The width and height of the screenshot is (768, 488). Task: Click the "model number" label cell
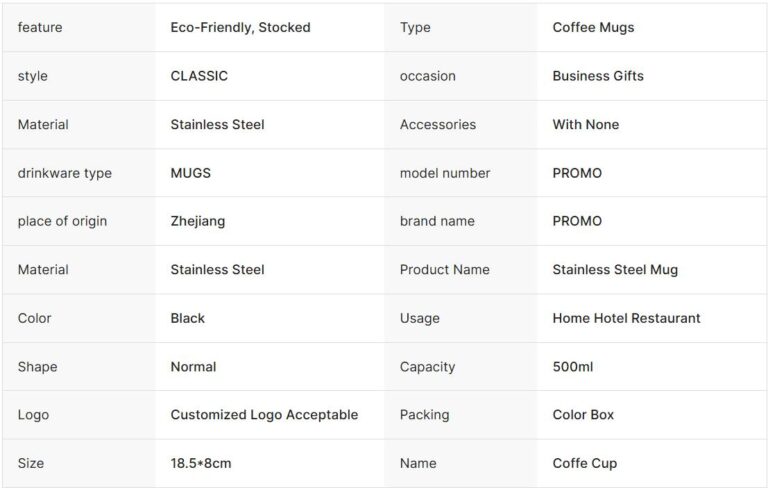point(445,173)
